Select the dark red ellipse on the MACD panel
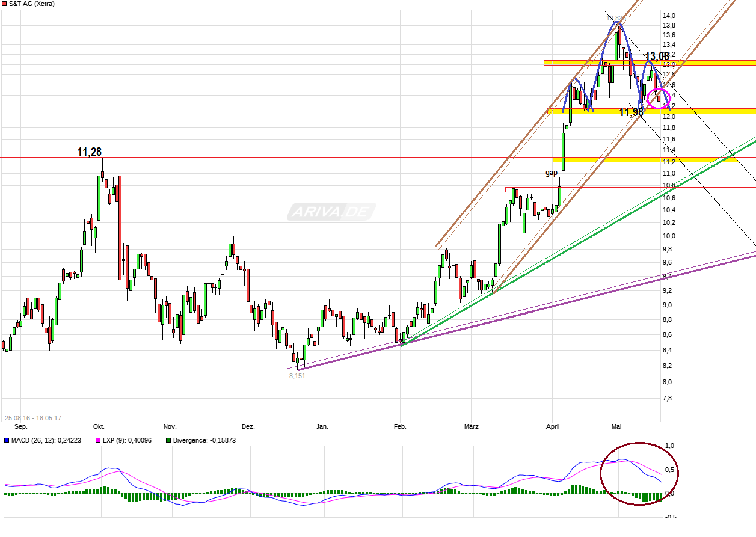The image size is (756, 537). 639,473
